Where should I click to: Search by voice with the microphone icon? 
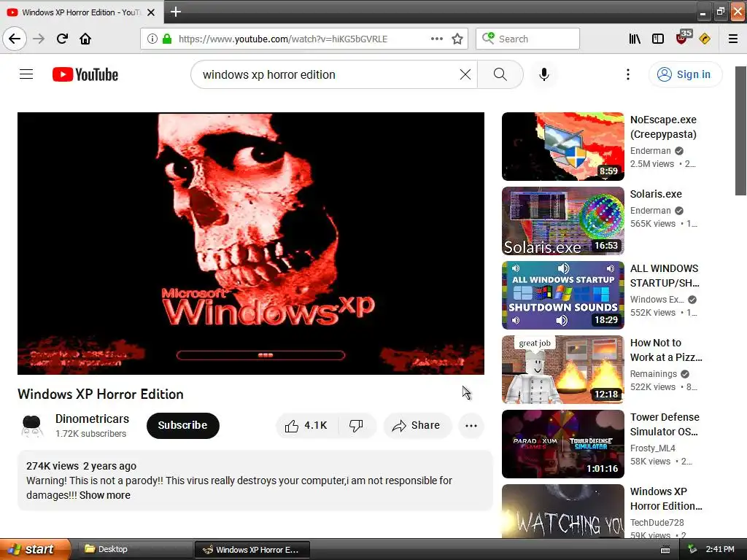tap(544, 74)
